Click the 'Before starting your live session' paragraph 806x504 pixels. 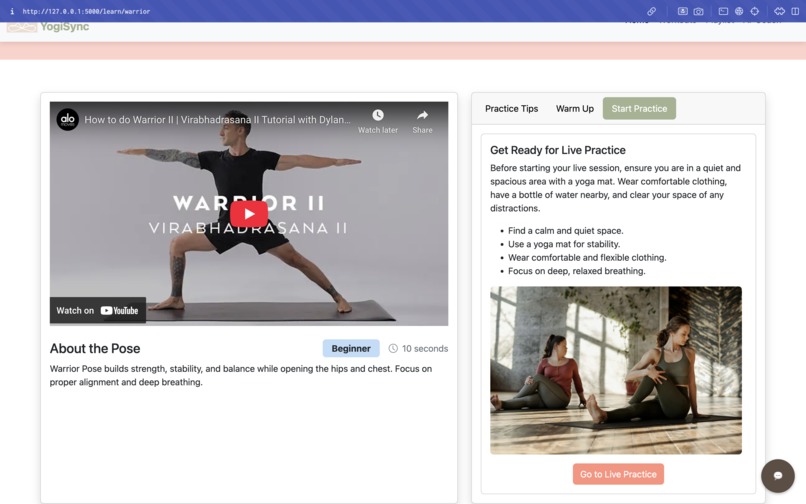615,188
